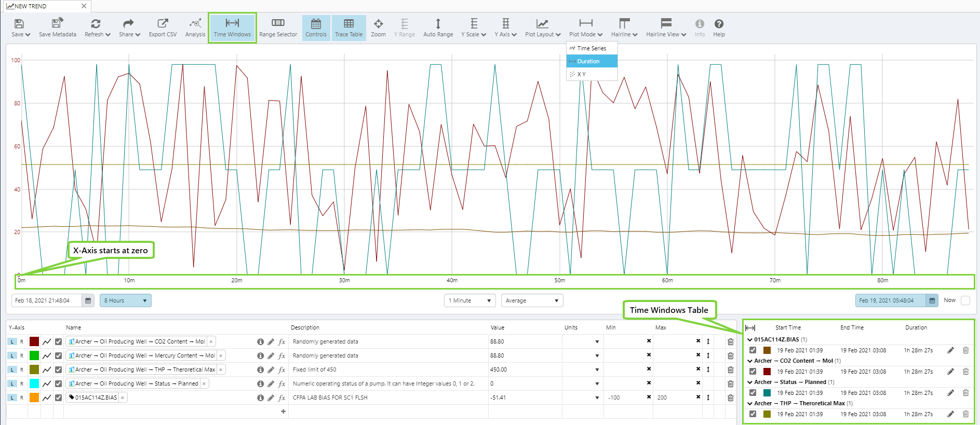Open the Analysis tool
Image resolution: width=980 pixels, height=425 pixels.
point(195,24)
